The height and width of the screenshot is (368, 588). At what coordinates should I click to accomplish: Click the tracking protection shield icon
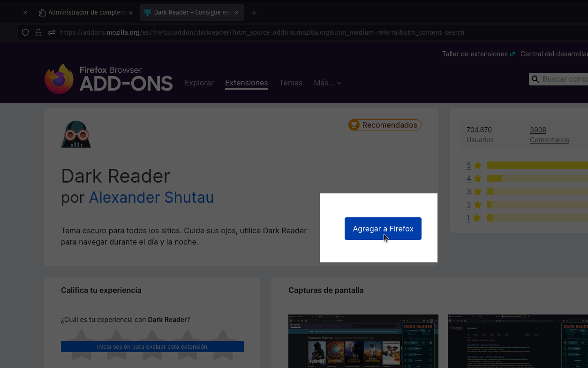pos(25,32)
